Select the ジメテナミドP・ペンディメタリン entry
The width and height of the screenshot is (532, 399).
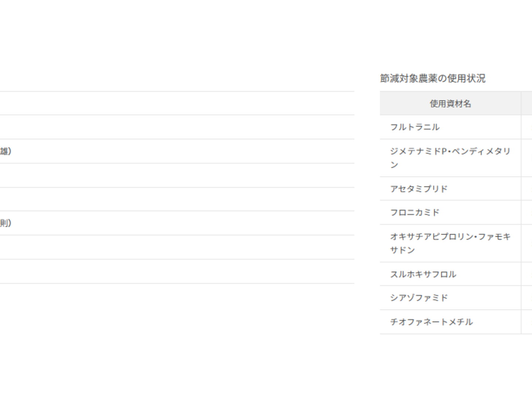pyautogui.click(x=450, y=158)
